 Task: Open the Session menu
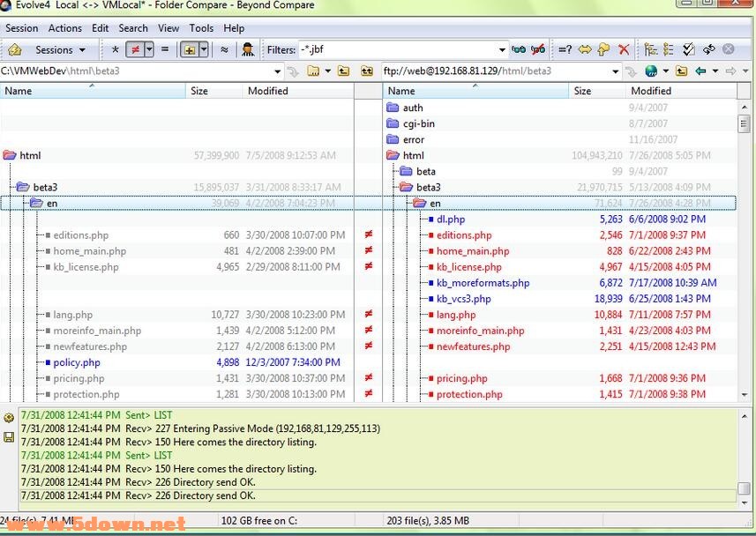(22, 28)
